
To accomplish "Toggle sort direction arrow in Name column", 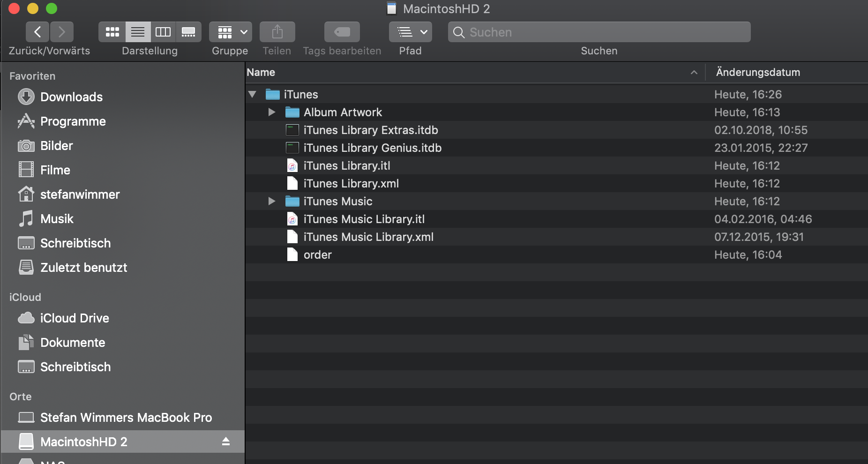I will (x=694, y=73).
